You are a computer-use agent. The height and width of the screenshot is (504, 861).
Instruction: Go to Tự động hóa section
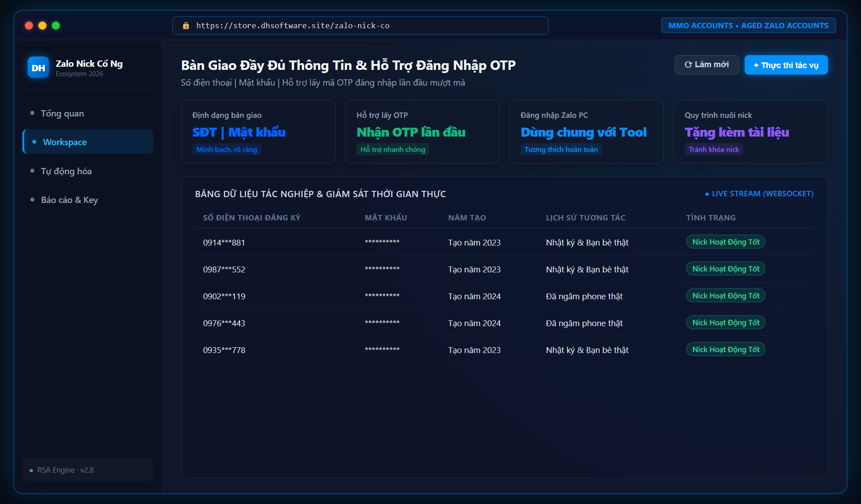click(x=88, y=171)
